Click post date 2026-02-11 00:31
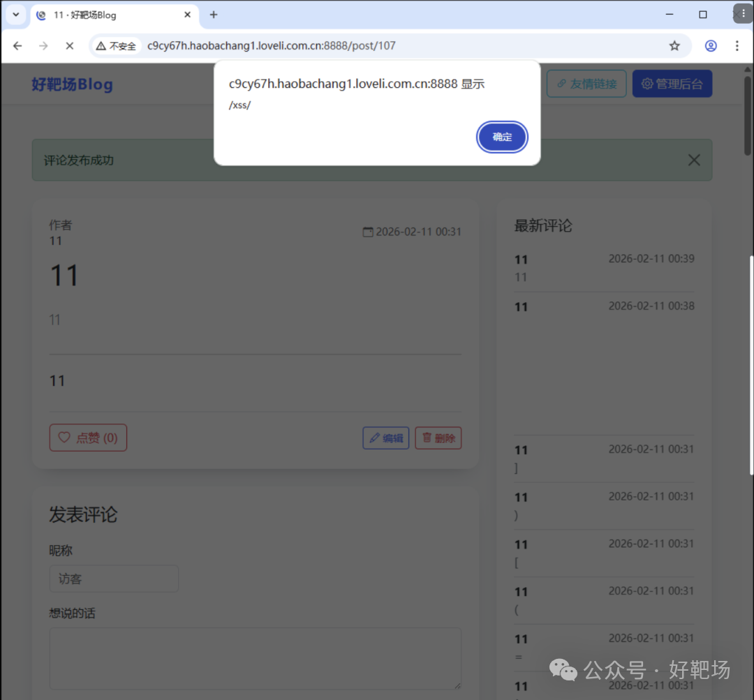The width and height of the screenshot is (754, 700). coord(418,232)
